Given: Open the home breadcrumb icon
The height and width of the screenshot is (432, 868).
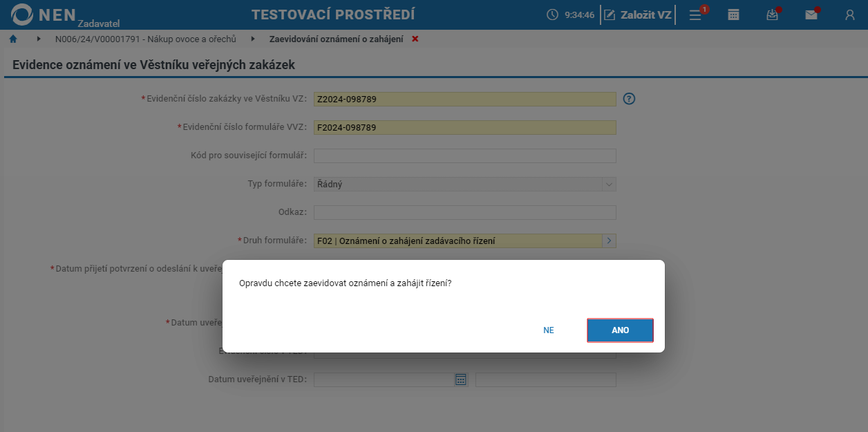Looking at the screenshot, I should click(13, 39).
